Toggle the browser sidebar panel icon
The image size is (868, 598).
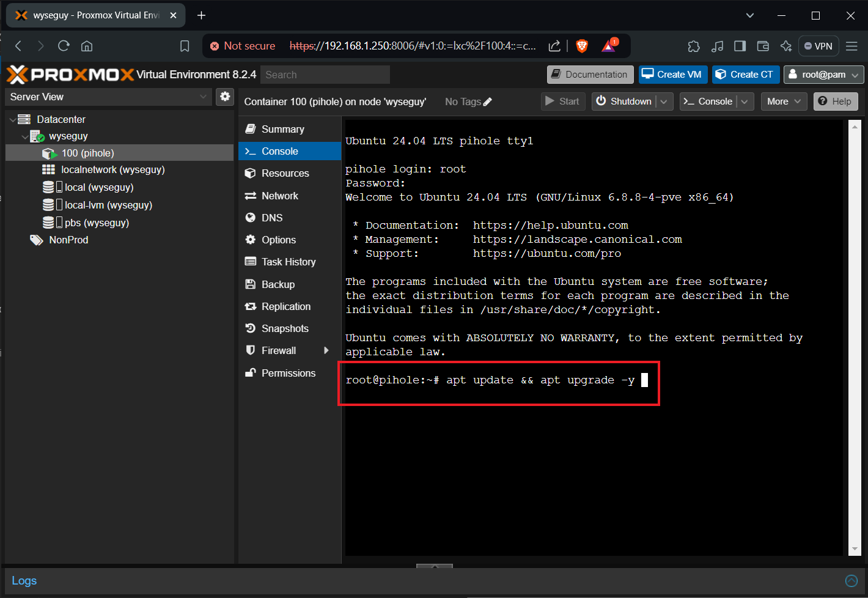(x=740, y=46)
